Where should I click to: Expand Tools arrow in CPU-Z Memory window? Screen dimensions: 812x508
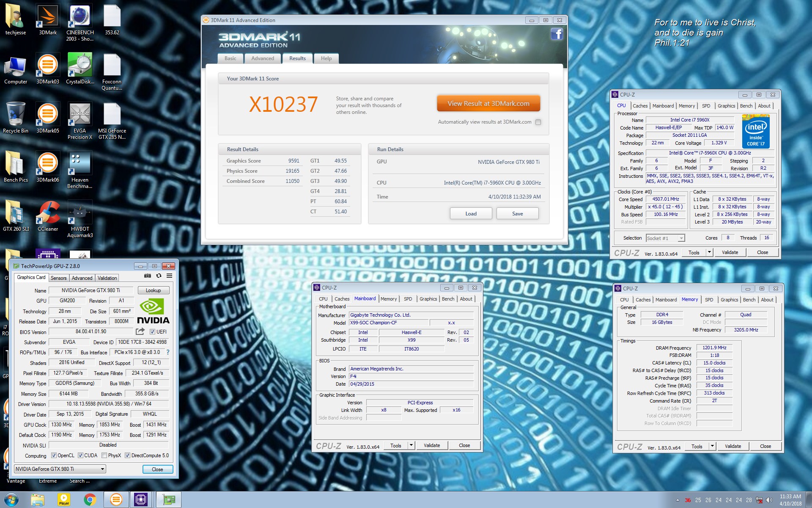(712, 446)
